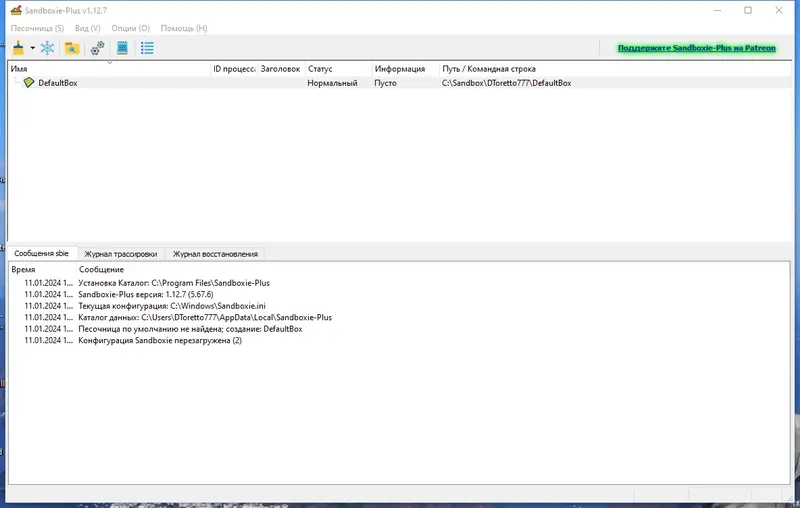Select the Каталог данных log message
This screenshot has width=800, height=508.
point(205,317)
